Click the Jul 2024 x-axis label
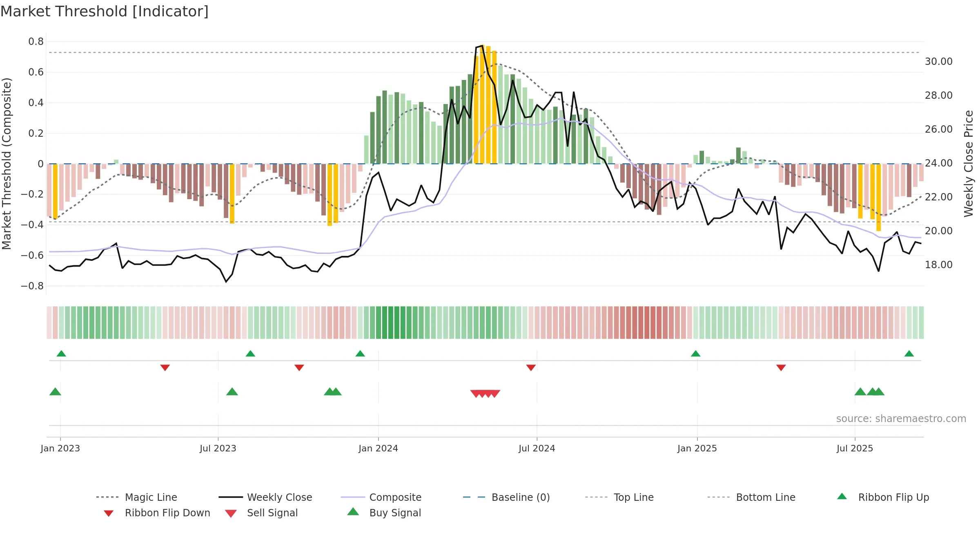Viewport: 980px width, 551px height. pyautogui.click(x=537, y=448)
